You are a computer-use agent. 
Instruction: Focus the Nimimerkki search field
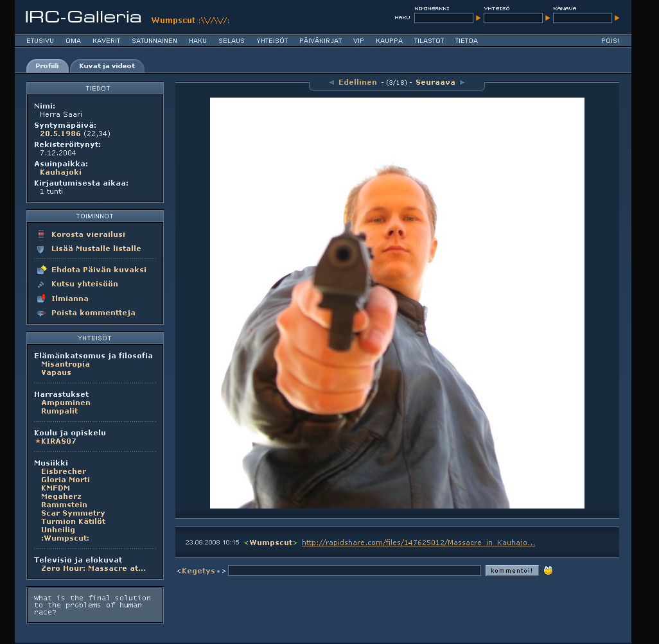[x=444, y=18]
